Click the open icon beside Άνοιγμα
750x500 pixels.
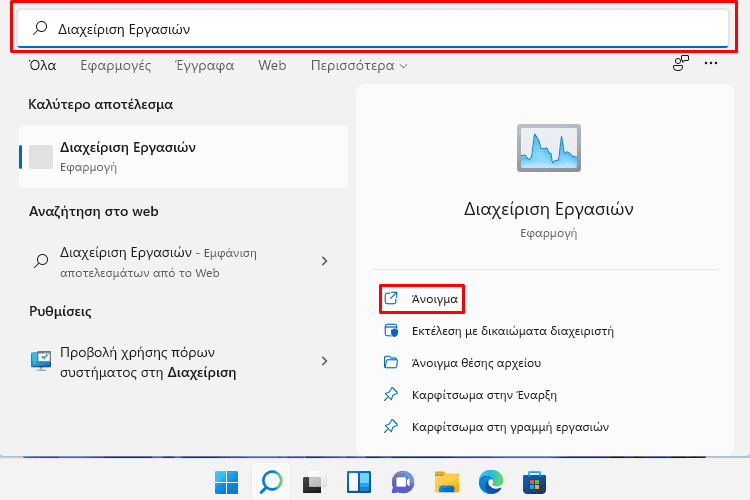coord(391,299)
